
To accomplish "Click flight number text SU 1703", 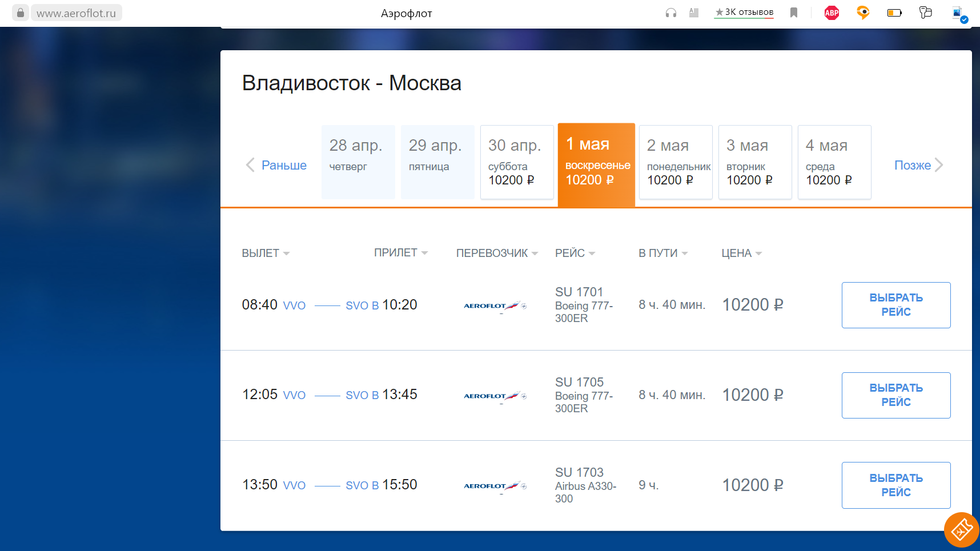I will [x=579, y=472].
